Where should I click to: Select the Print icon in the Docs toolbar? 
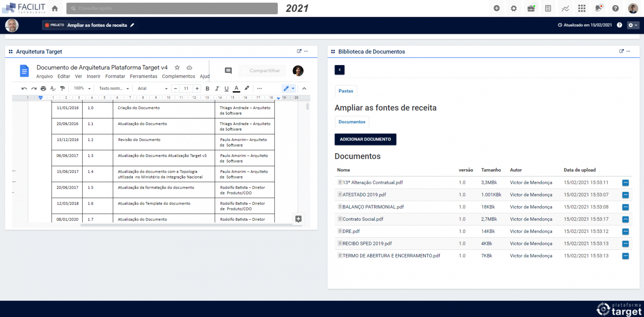click(43, 88)
